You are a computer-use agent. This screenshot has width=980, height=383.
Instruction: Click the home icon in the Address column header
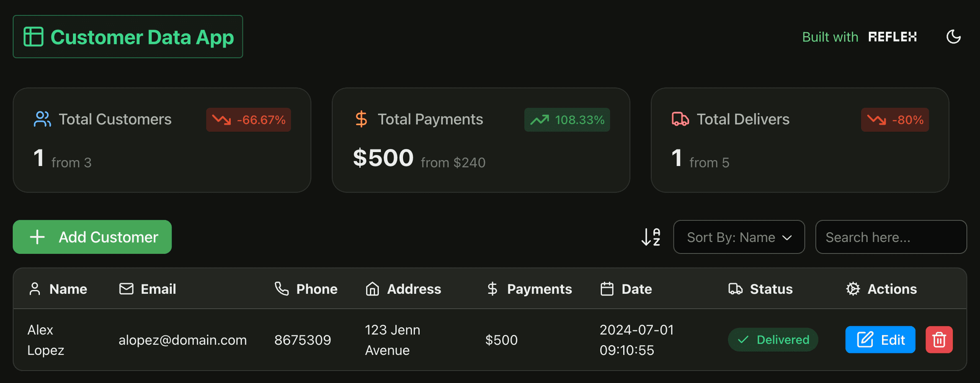pos(372,289)
